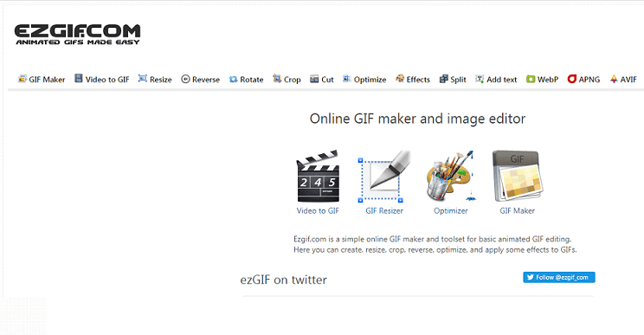Open the AVIF menu label
Screen dimensions: 644x335
[x=628, y=80]
